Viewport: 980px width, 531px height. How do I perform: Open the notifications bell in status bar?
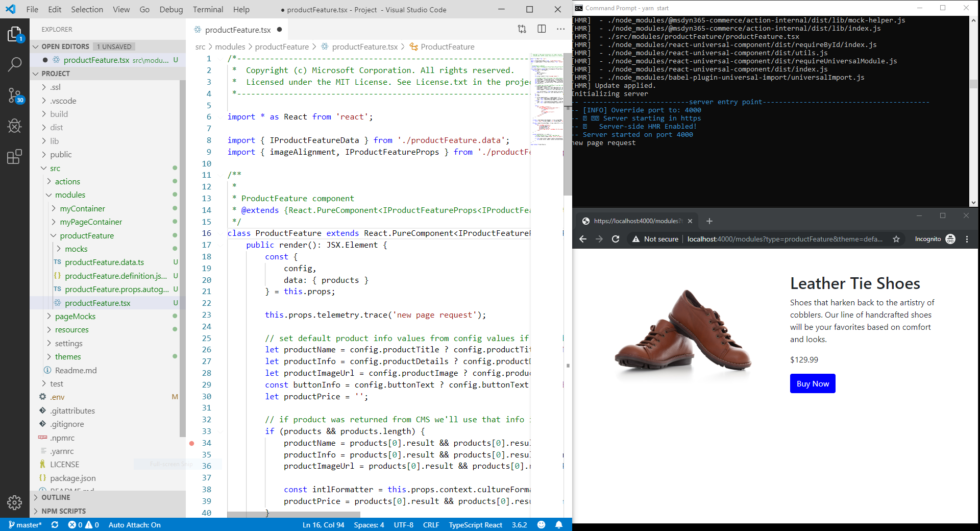pos(559,525)
